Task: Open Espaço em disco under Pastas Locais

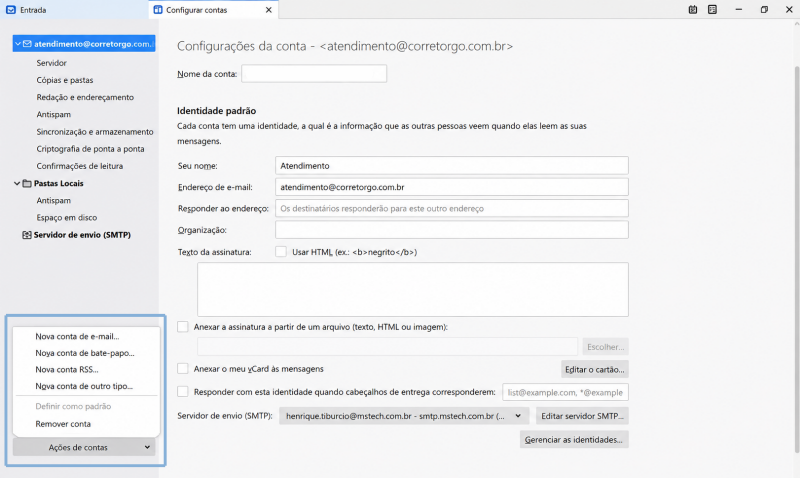Action: click(x=67, y=217)
